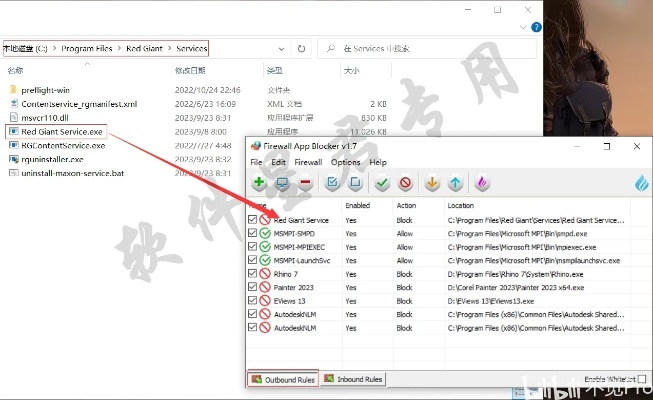Click the RGContentService.exe file icon
This screenshot has width=653, height=400.
(x=14, y=145)
